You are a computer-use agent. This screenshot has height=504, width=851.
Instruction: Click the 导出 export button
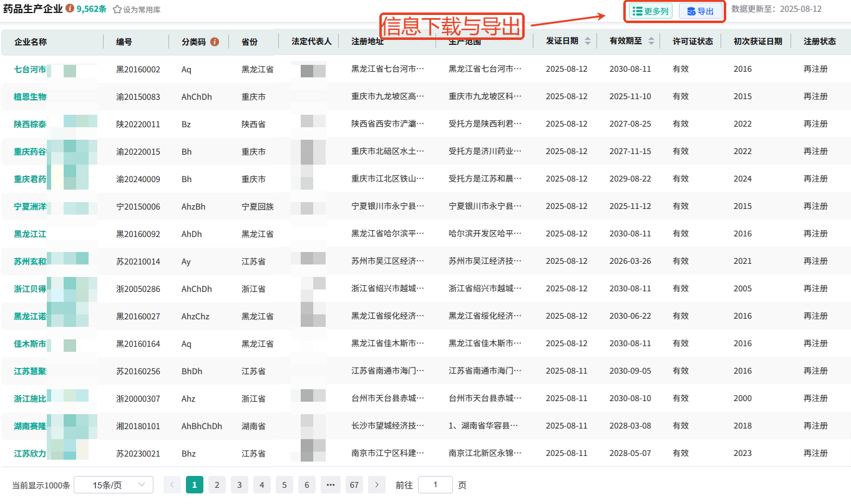[x=700, y=11]
